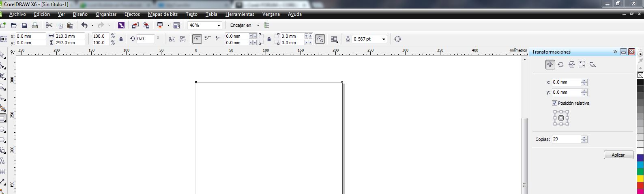Open the Herramientas menu
Screen dimensions: 644x194
pyautogui.click(x=240, y=14)
